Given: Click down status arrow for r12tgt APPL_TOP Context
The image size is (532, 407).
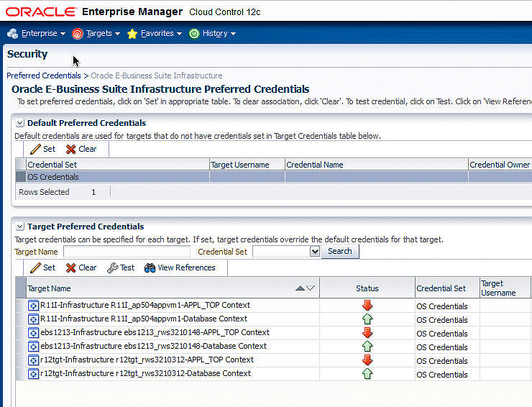Looking at the screenshot, I should click(367, 360).
